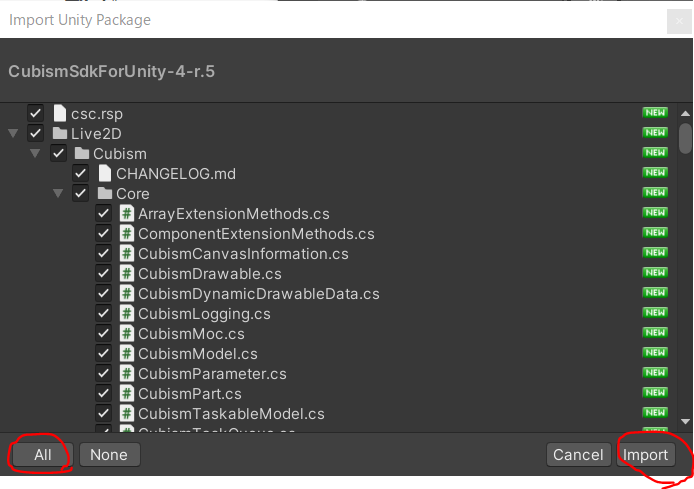The height and width of the screenshot is (489, 694).
Task: Click the CHANGELOG.md file icon
Action: click(x=104, y=173)
